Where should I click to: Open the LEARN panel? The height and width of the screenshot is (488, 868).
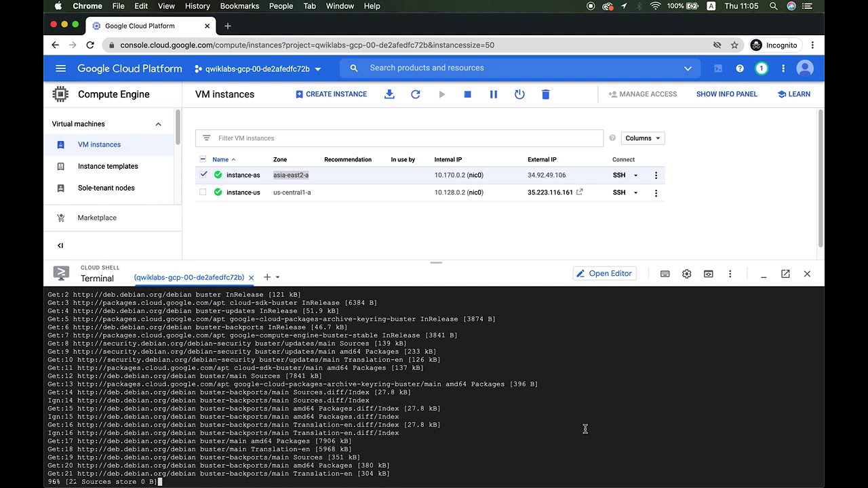pyautogui.click(x=794, y=94)
